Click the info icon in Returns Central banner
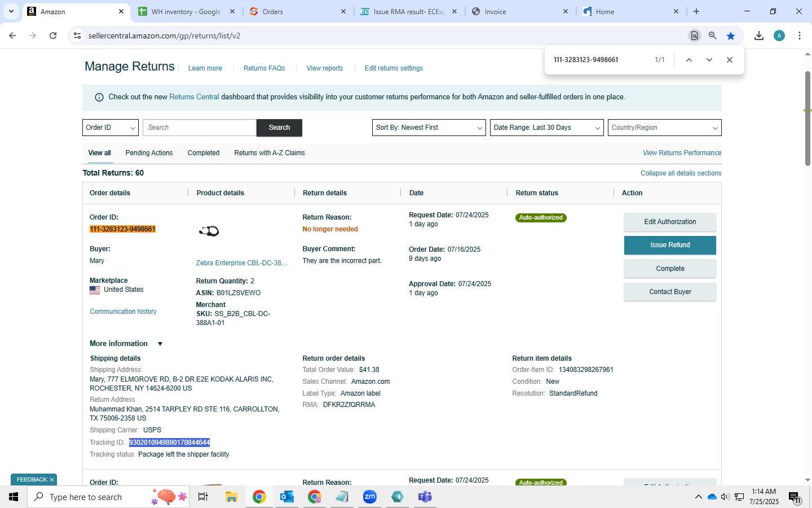 coord(99,97)
